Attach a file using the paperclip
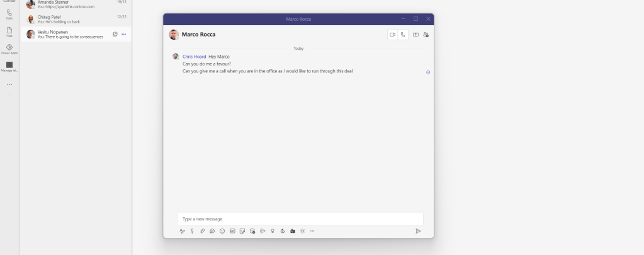644x255 pixels. 203,231
